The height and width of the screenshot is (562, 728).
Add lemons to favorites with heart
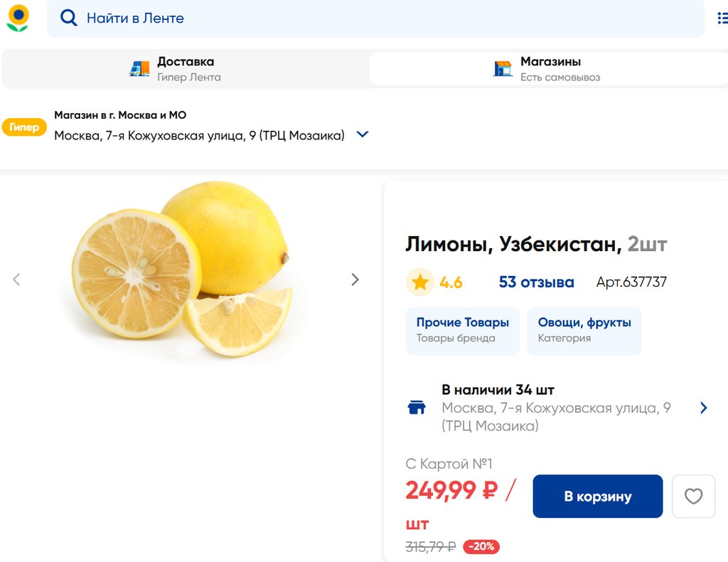pyautogui.click(x=693, y=497)
